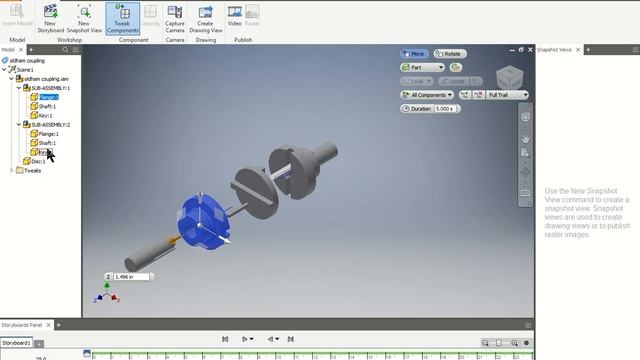
Task: Switch tweak mode to Move
Action: coord(414,54)
